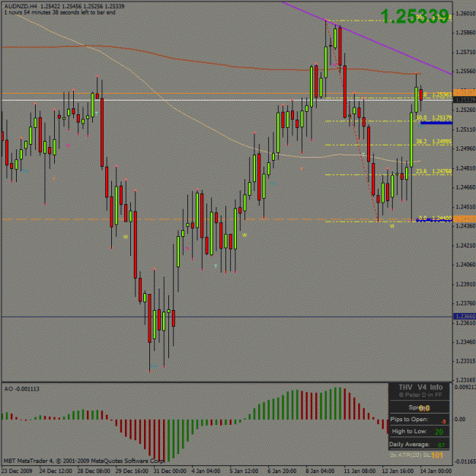Image resolution: width=476 pixels, height=476 pixels.
Task: Click the Daily Average row
Action: coord(419,445)
